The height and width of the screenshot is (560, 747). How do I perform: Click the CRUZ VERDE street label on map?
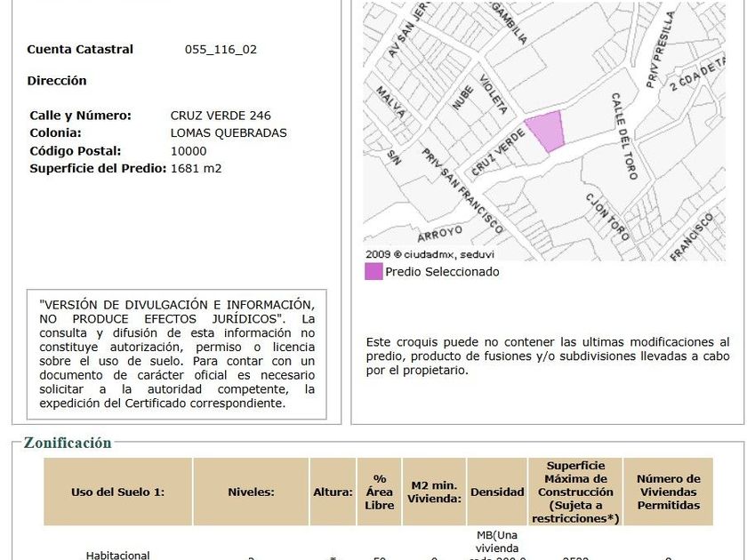(498, 152)
